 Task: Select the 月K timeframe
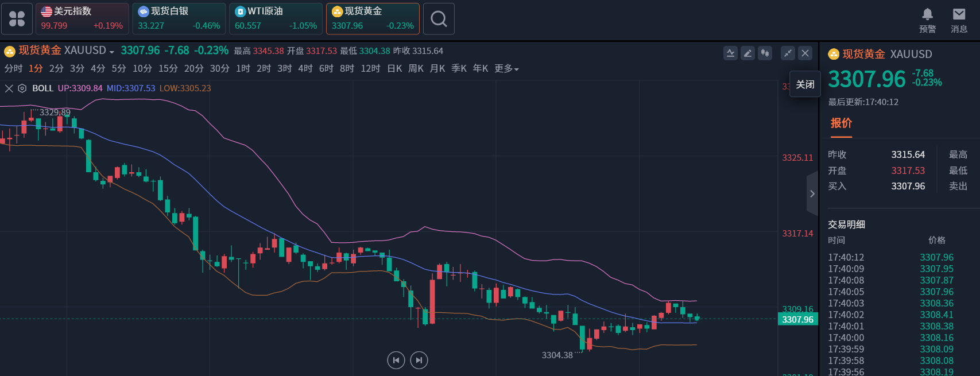(x=437, y=68)
